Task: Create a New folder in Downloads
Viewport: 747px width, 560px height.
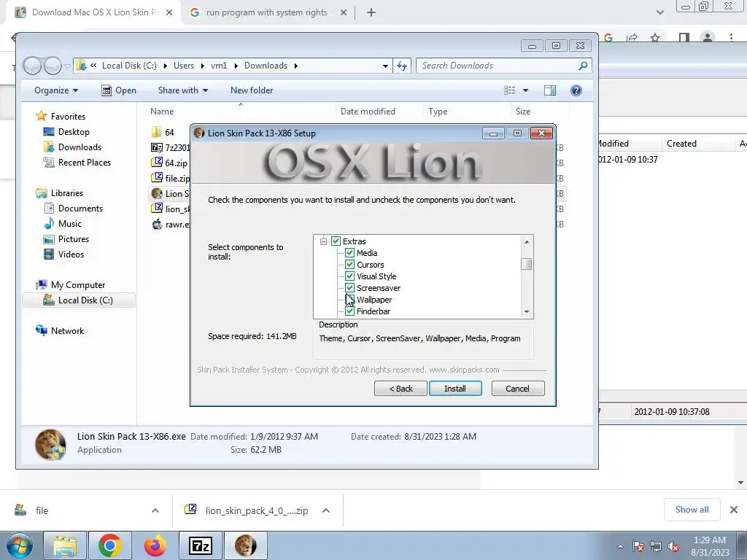Action: [x=252, y=90]
